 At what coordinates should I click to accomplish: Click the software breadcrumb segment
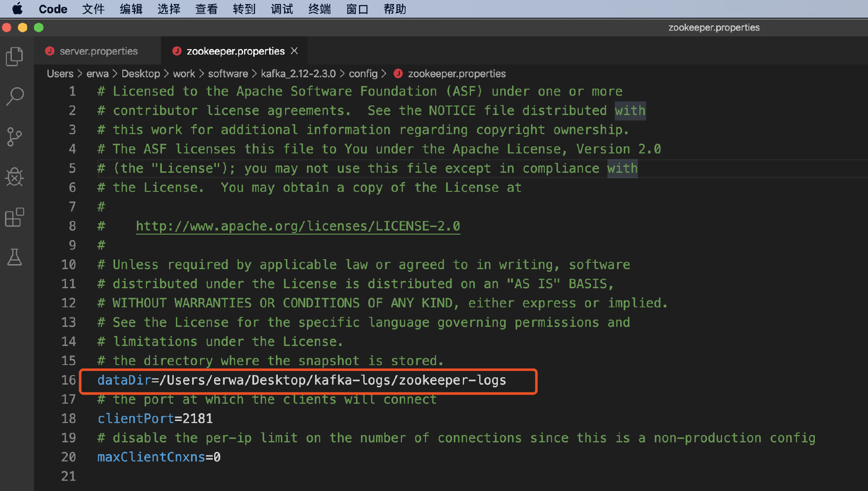pyautogui.click(x=228, y=73)
